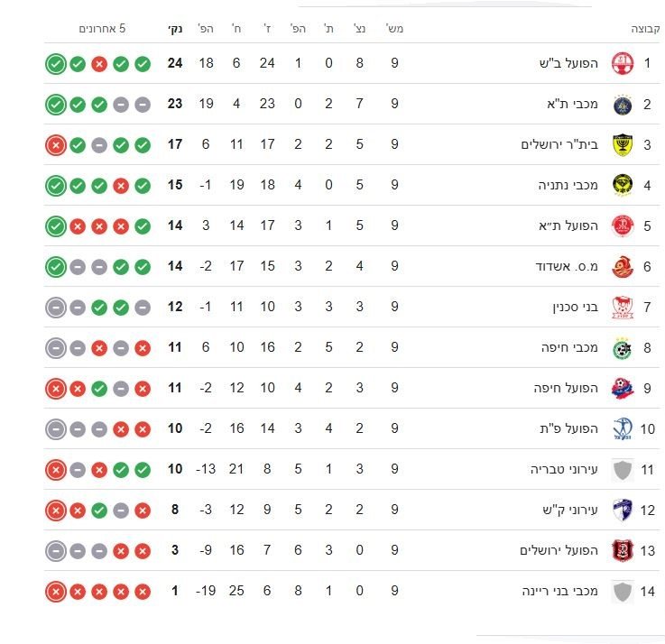Viewport: 665px width, 644px height.
Task: Click the Maccabi Netanya team logo
Action: 622,186
